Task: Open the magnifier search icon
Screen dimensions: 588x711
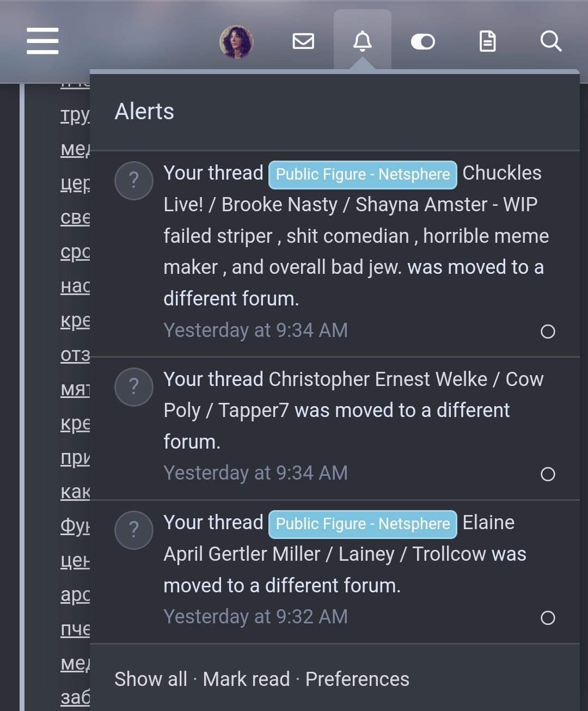Action: click(550, 41)
